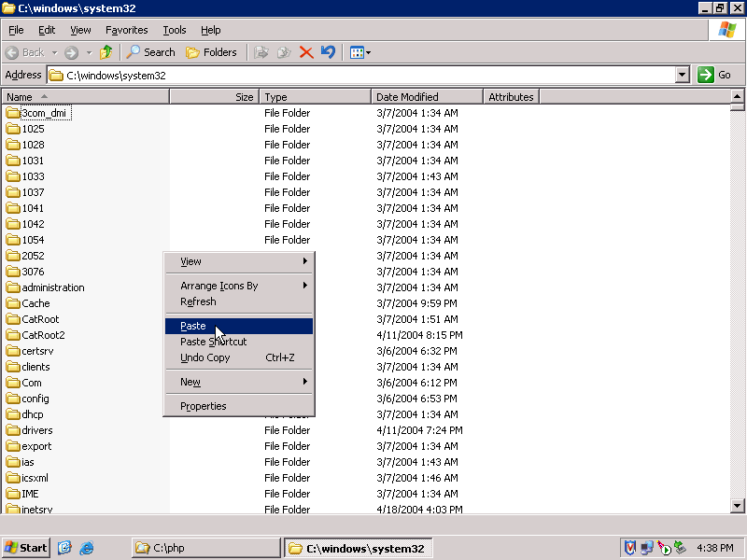Expand the Address bar dropdown arrow
Image resolution: width=747 pixels, height=560 pixels.
[681, 75]
